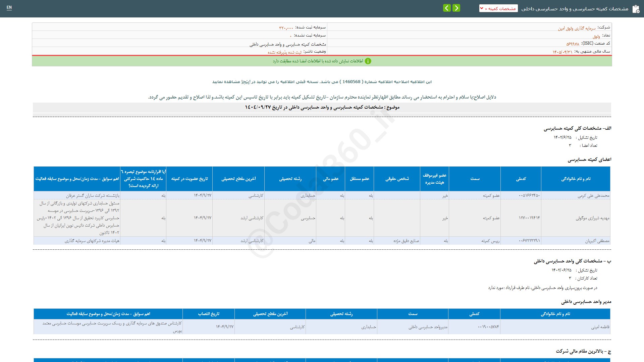
Task: Click the publisher status ثبت شده پذیرفته نشده
Action: pos(284,52)
